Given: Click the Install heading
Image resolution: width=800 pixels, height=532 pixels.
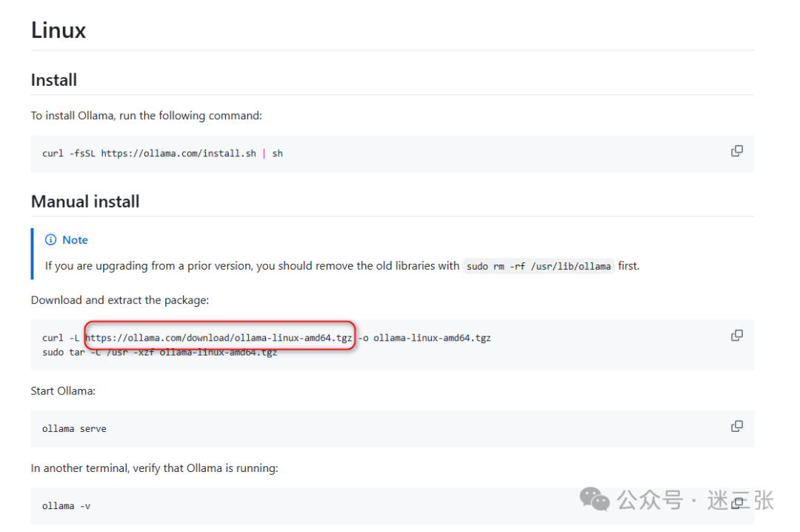Looking at the screenshot, I should (x=53, y=80).
